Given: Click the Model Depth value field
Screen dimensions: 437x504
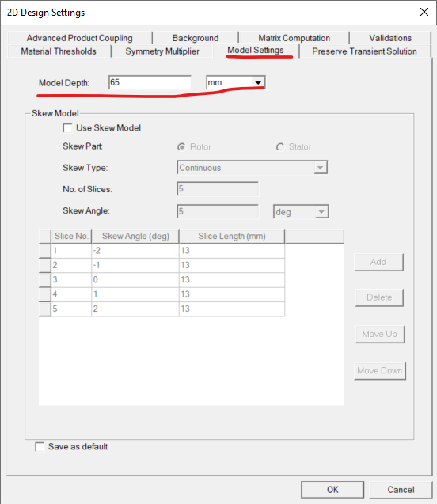Looking at the screenshot, I should [x=150, y=82].
